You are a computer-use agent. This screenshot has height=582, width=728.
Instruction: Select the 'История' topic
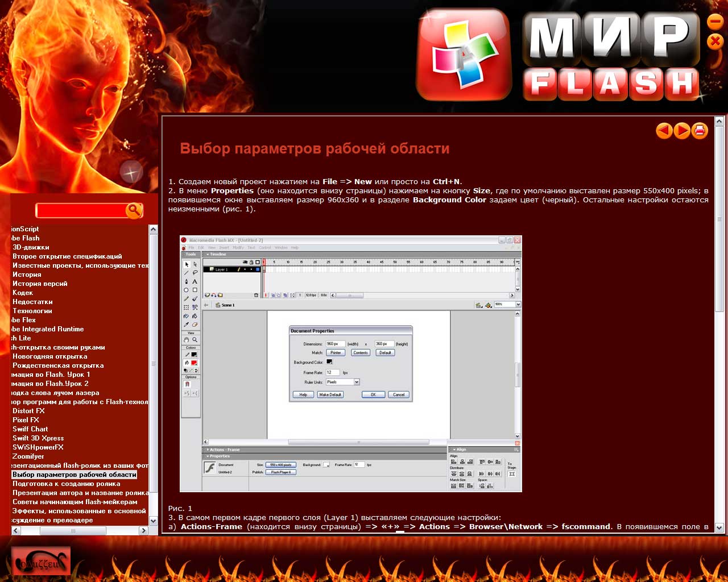pyautogui.click(x=27, y=275)
